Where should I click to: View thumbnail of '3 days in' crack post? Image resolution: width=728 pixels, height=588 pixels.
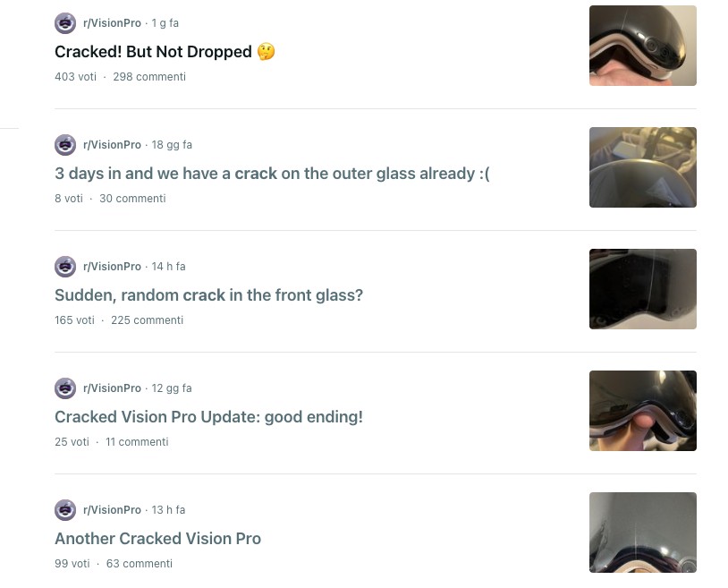pos(642,167)
